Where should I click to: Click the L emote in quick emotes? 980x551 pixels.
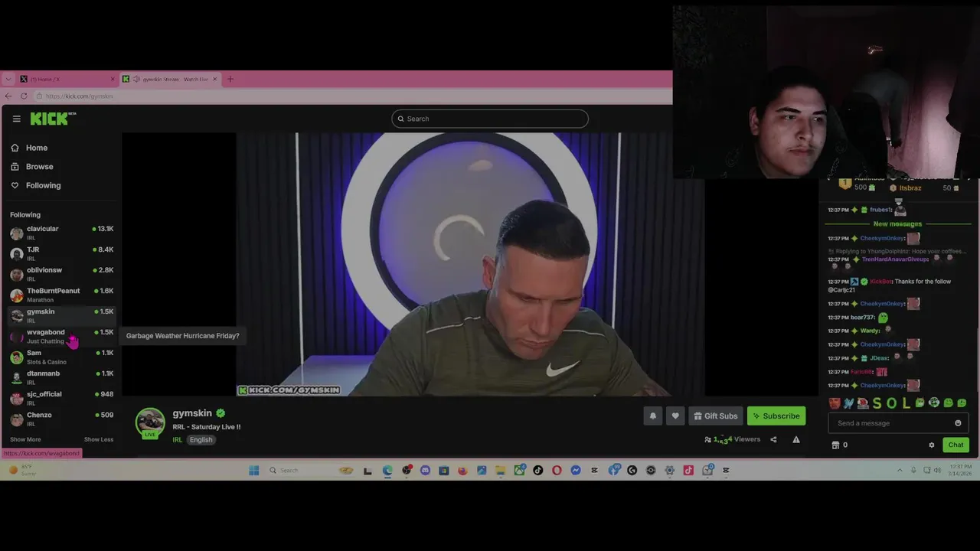pyautogui.click(x=906, y=403)
